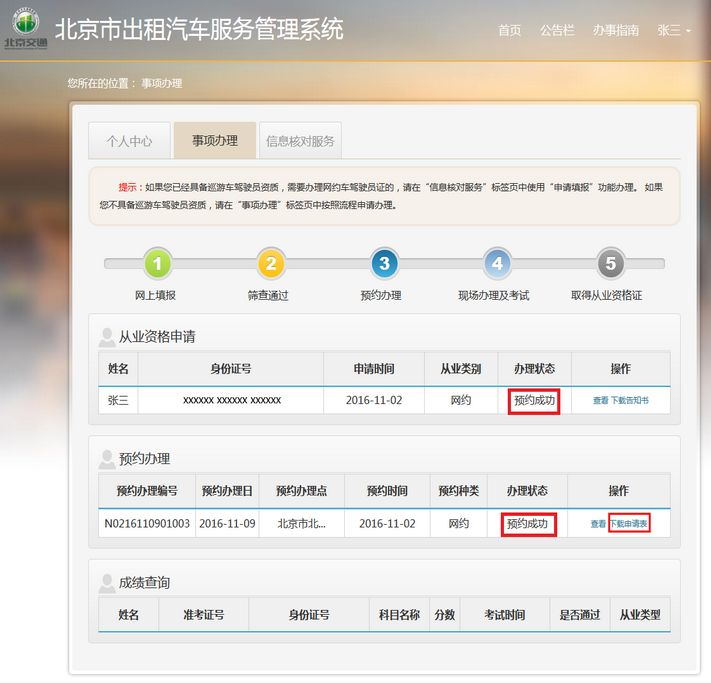Image resolution: width=711 pixels, height=683 pixels.
Task: Open 公告栏 in the top navigation
Action: 557,30
